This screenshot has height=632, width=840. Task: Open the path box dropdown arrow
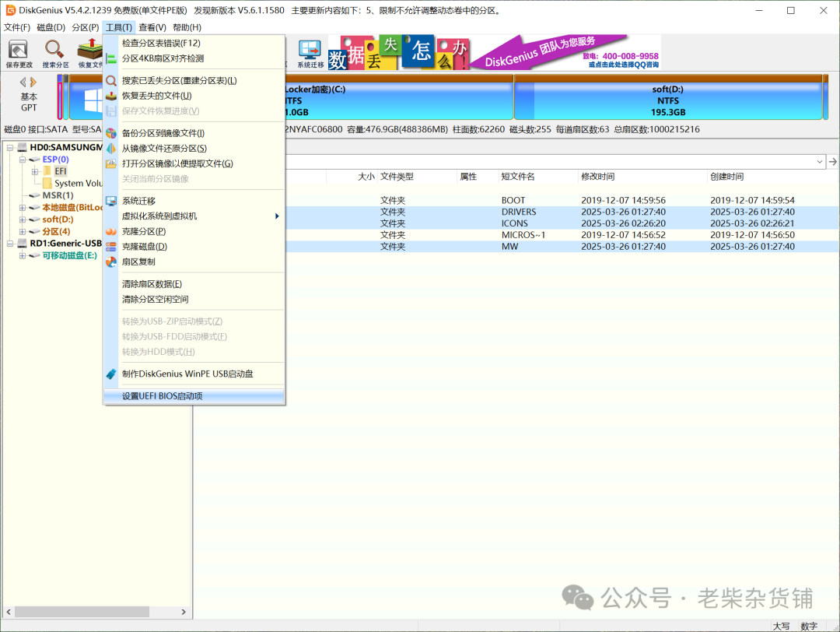[820, 161]
